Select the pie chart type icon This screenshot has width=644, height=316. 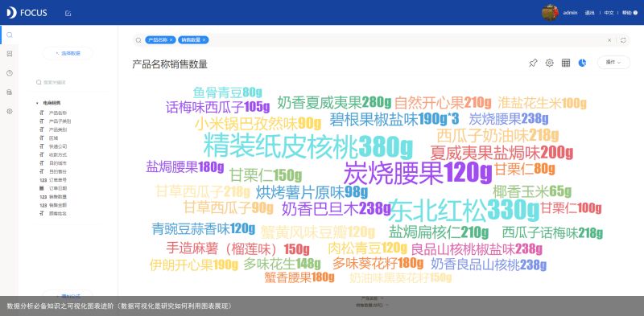(x=582, y=63)
